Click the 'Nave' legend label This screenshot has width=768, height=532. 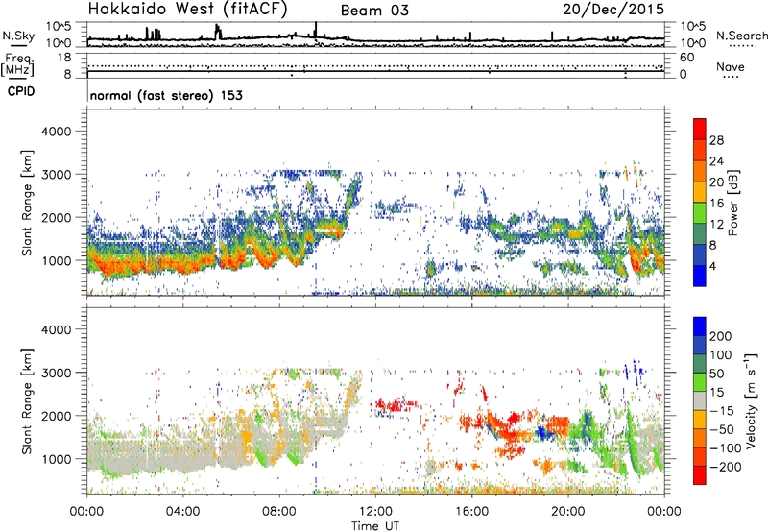point(730,66)
